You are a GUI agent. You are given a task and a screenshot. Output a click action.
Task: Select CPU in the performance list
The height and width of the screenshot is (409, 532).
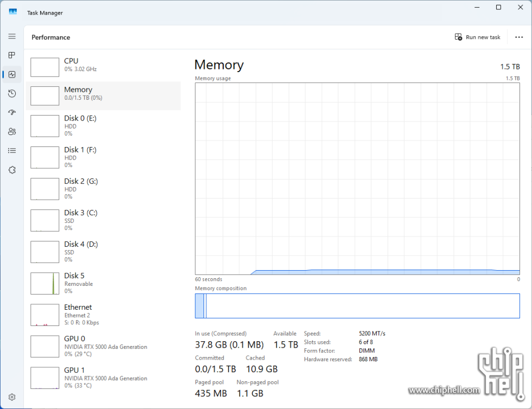point(103,65)
